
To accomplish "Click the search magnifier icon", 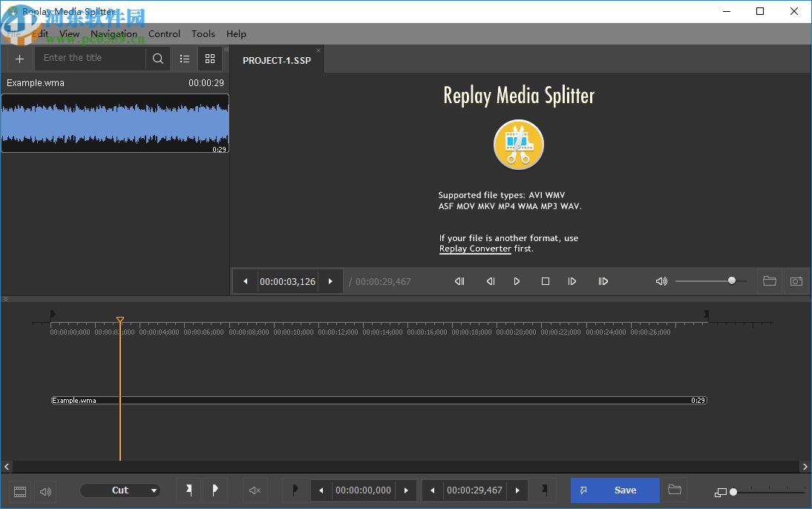I will [158, 58].
